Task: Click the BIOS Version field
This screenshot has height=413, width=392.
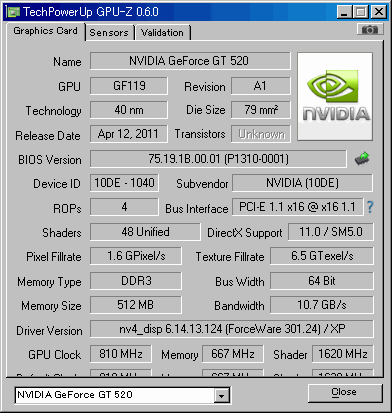Action: click(x=218, y=159)
